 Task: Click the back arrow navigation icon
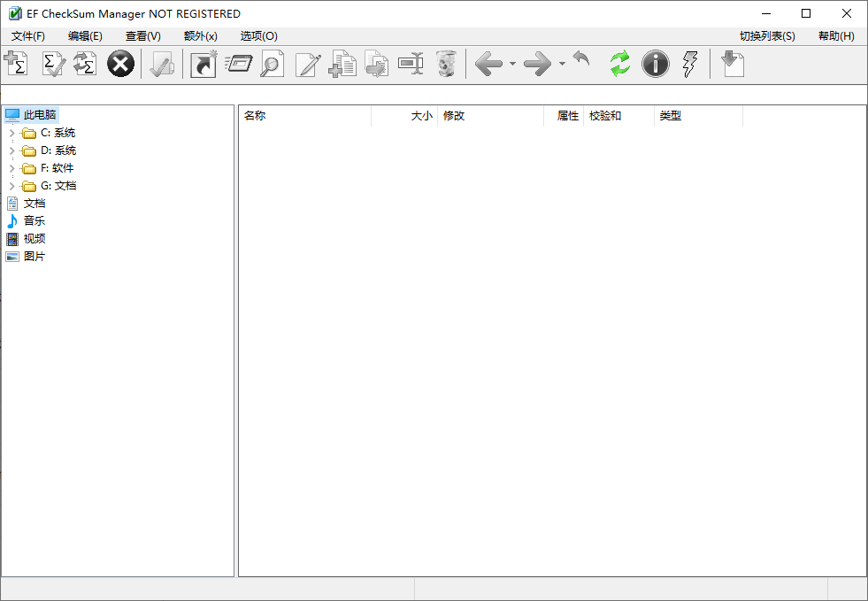coord(488,64)
